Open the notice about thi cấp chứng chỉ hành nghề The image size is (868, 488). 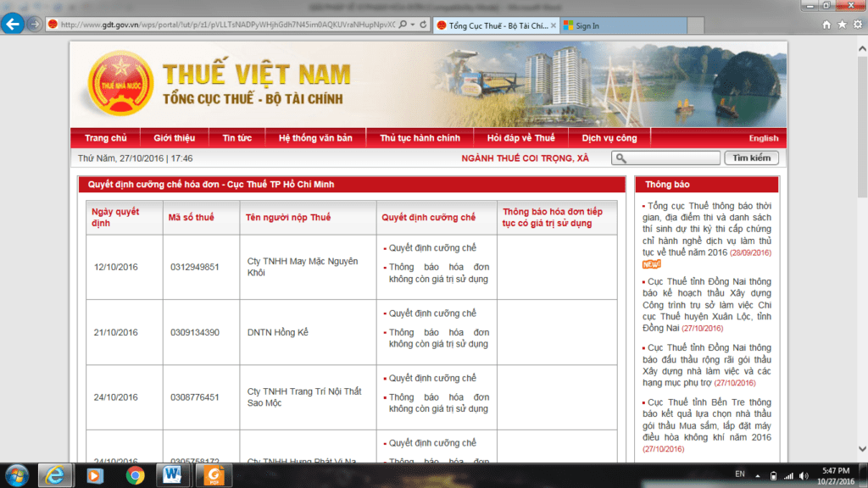(707, 229)
